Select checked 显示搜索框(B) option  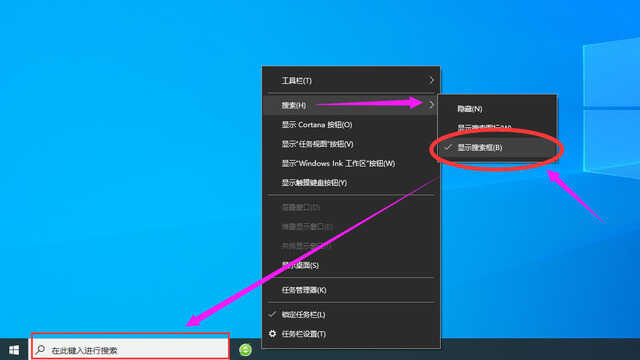tap(497, 147)
